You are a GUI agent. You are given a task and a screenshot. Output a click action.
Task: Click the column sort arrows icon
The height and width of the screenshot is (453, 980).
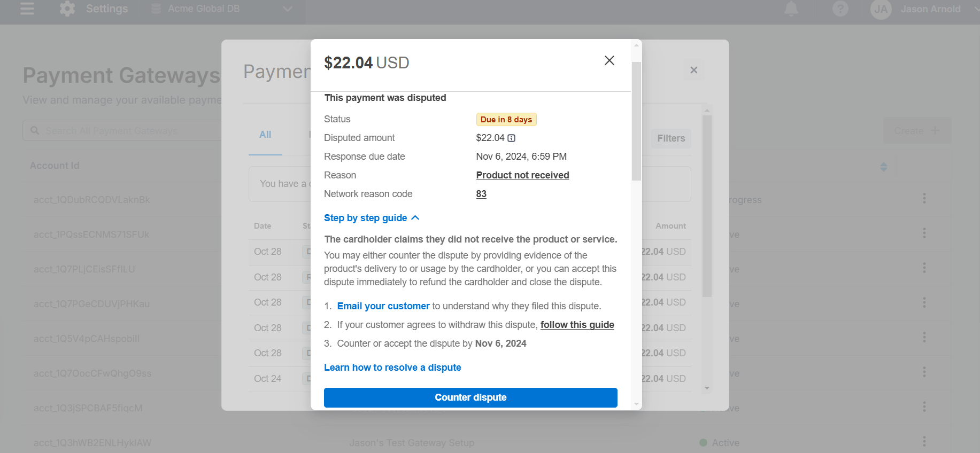coord(883,167)
